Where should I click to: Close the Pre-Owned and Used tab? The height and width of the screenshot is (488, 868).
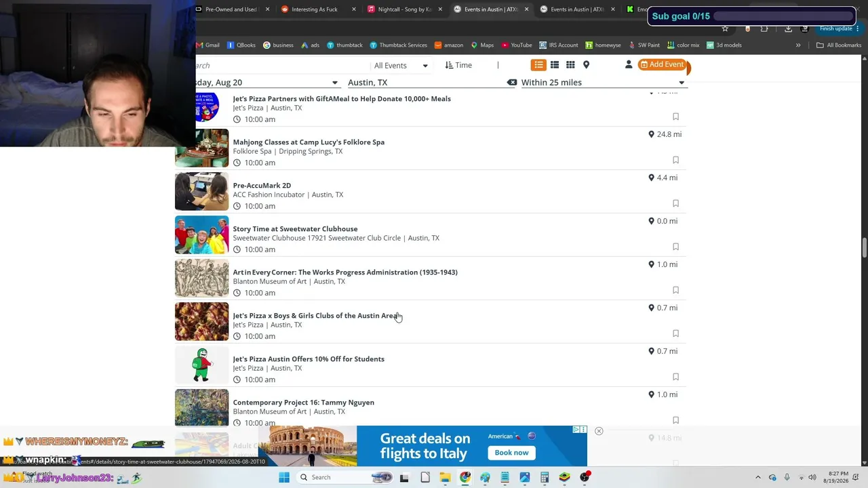point(267,9)
